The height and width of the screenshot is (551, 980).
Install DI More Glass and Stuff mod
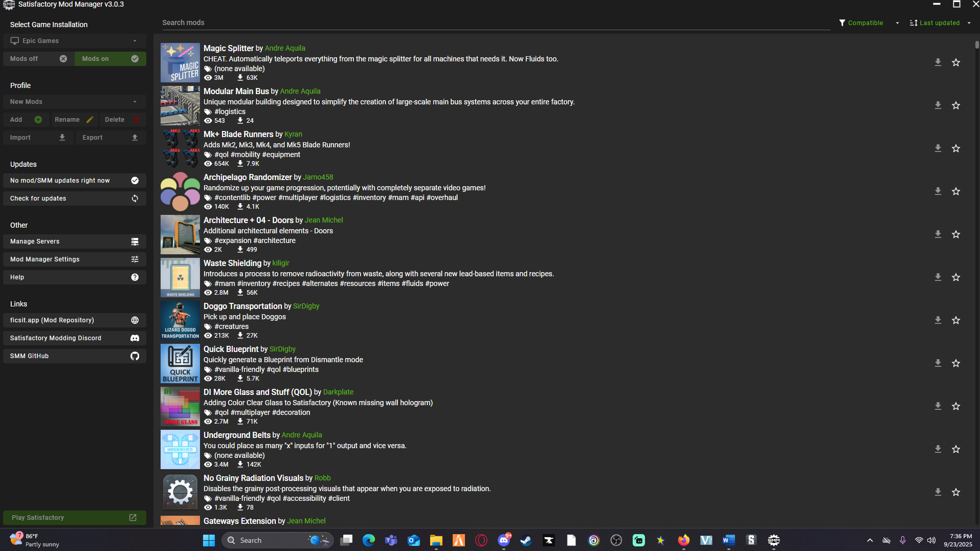pyautogui.click(x=938, y=406)
